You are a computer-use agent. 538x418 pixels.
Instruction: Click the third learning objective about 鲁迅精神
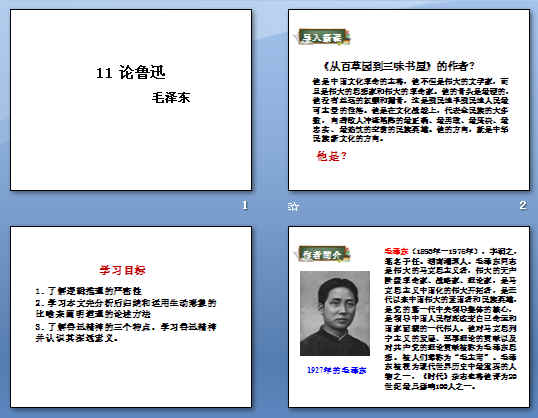pyautogui.click(x=126, y=332)
